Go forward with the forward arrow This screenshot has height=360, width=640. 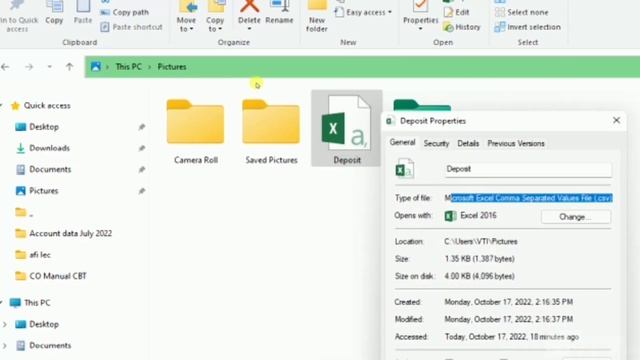click(29, 67)
